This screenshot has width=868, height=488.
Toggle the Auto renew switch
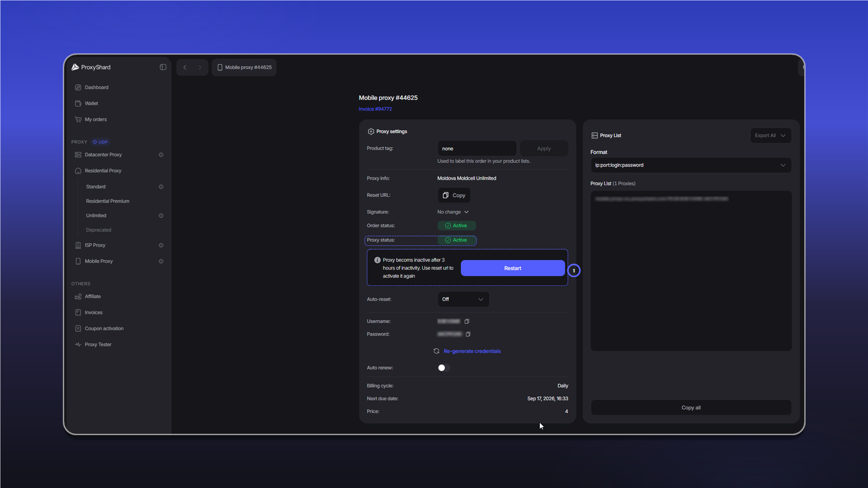pos(444,368)
